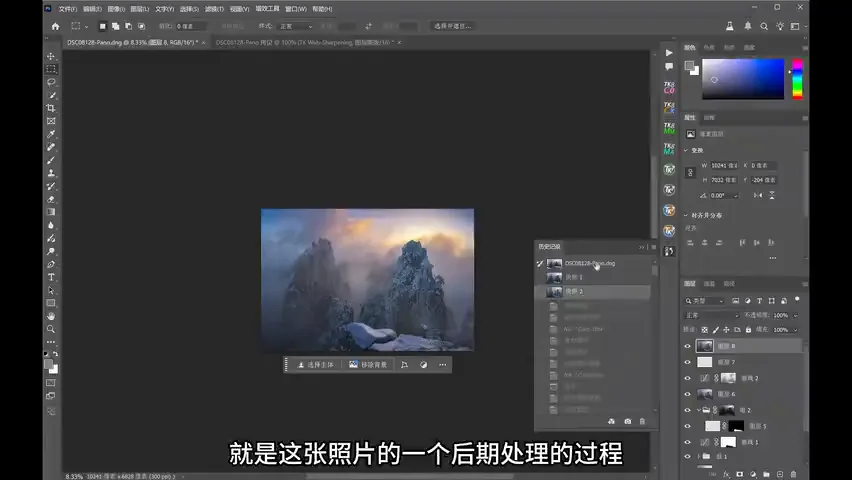Click inside the color picker field
The height and width of the screenshot is (480, 852).
point(743,79)
